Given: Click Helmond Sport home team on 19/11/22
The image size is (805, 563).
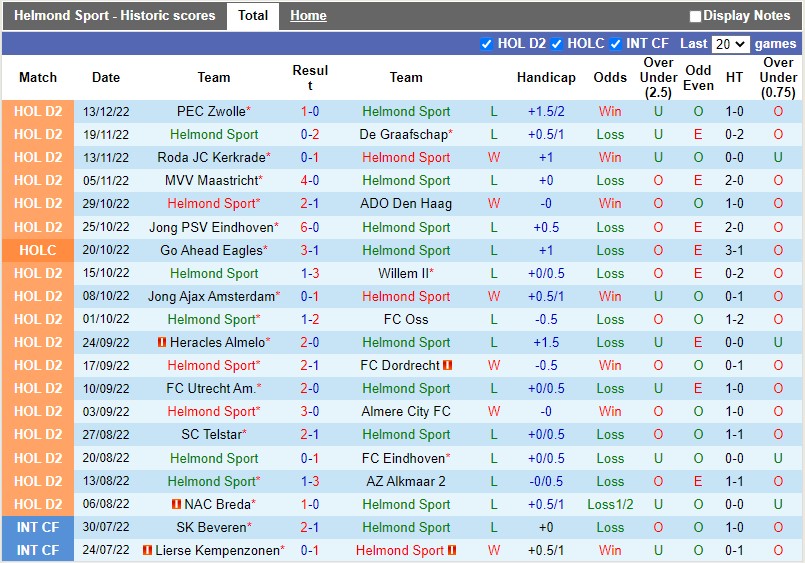Looking at the screenshot, I should pyautogui.click(x=214, y=134).
